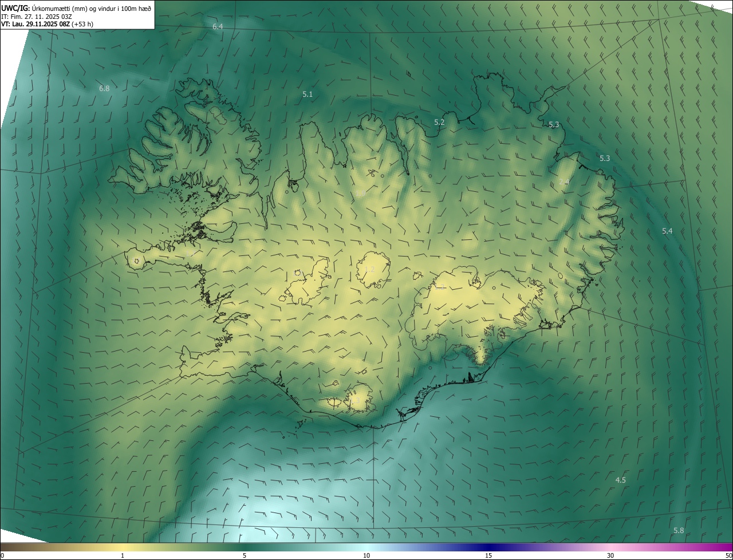Click the VT valid time line

click(x=47, y=24)
